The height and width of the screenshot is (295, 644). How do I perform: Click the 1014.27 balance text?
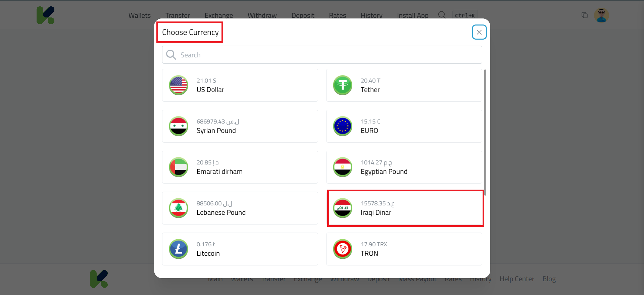point(377,162)
